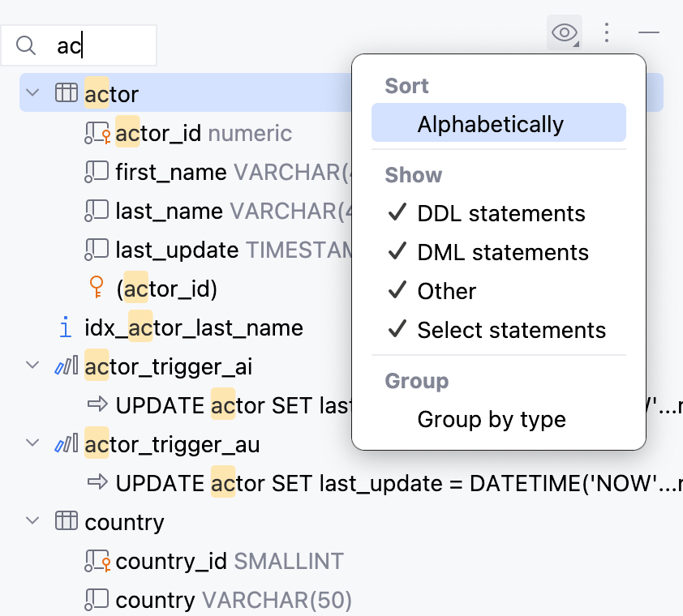
Task: Select Alphabetically sorting
Action: pyautogui.click(x=490, y=124)
